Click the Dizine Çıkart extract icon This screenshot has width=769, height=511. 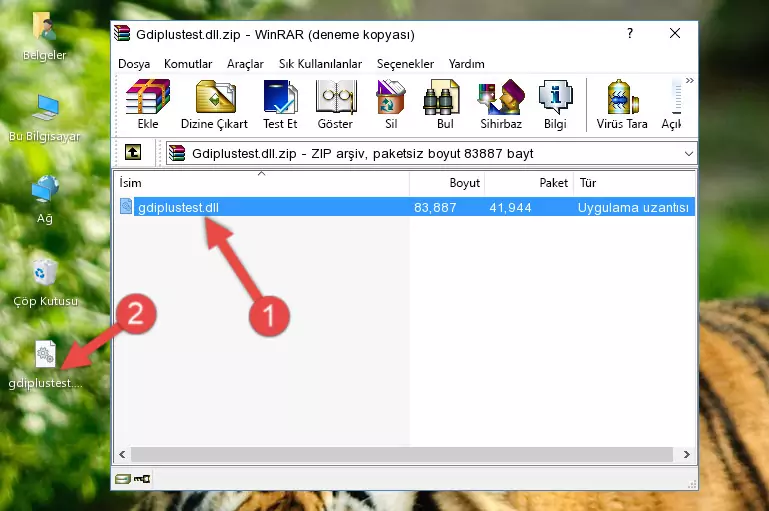(214, 104)
